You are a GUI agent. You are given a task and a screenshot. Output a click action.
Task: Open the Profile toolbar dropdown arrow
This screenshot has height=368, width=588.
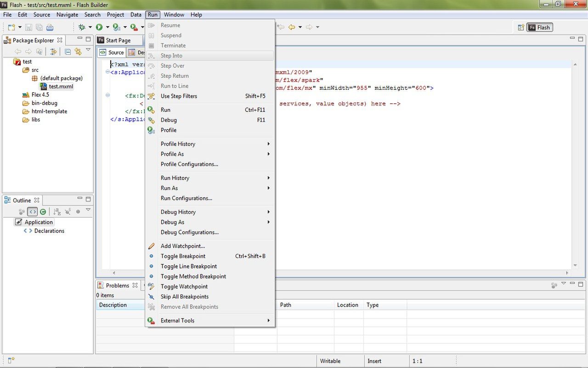coord(125,28)
